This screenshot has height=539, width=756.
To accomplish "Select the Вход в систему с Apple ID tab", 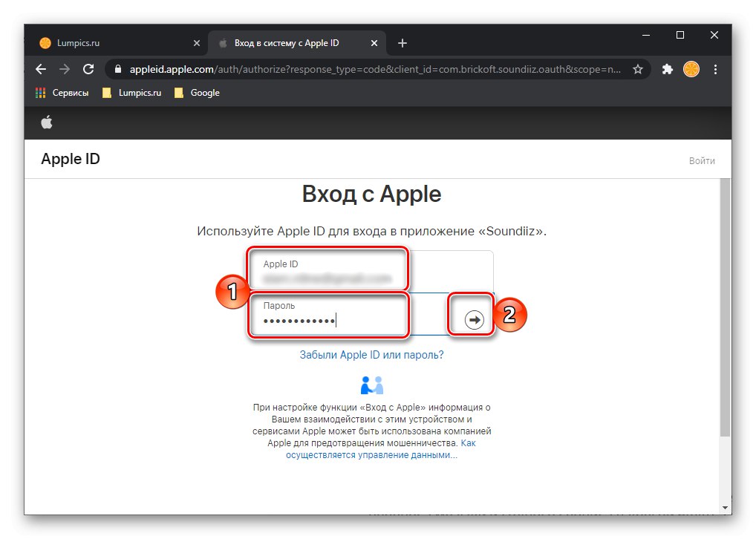I will coord(296,43).
